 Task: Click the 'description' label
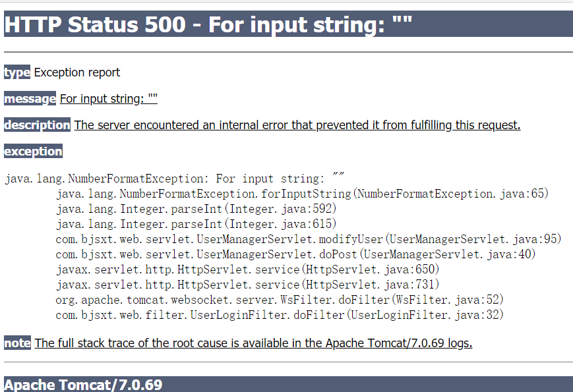click(x=37, y=125)
